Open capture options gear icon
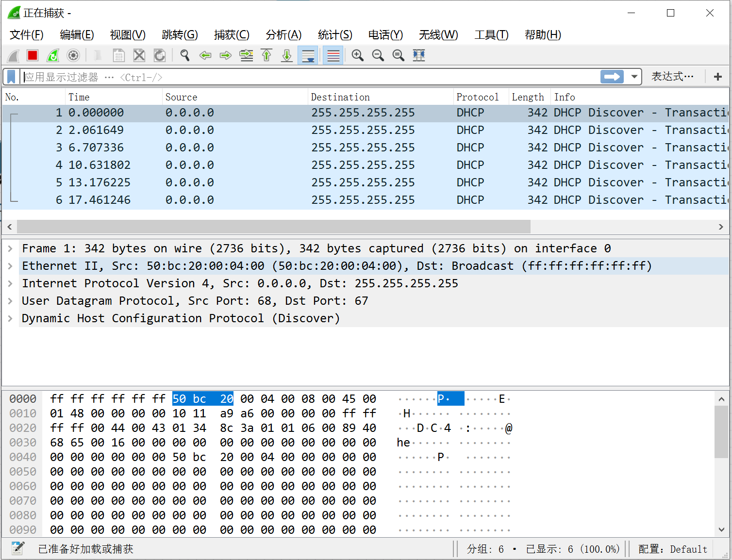Viewport: 732px width, 560px height. 73,56
